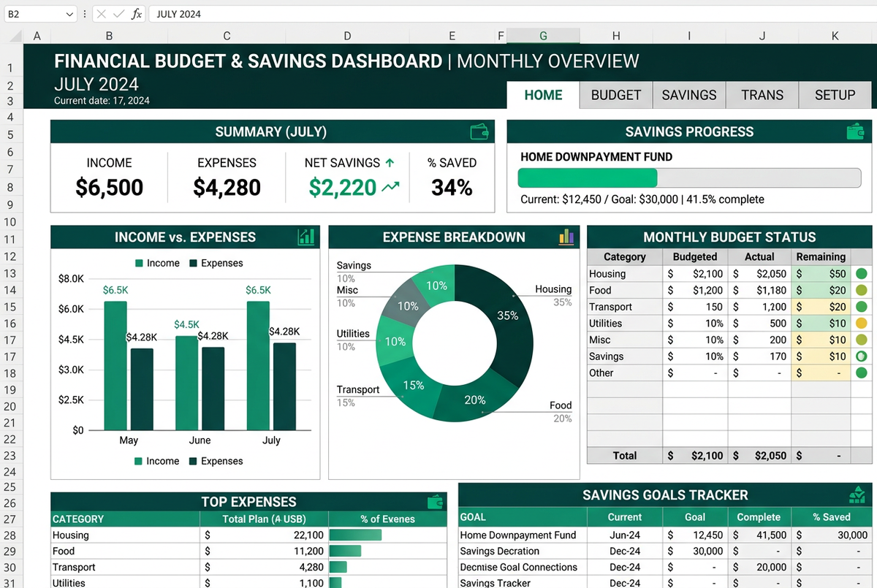This screenshot has width=877, height=588.
Task: Click the 20% Food donut slice
Action: 476,399
